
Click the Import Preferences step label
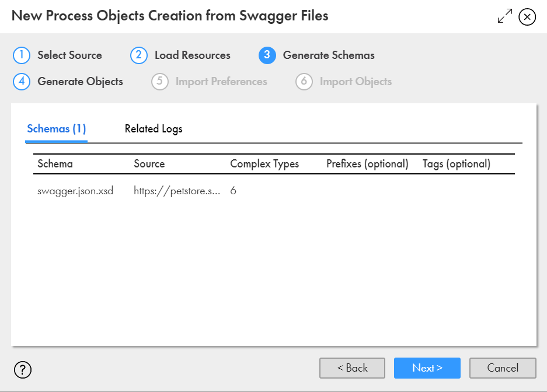221,82
